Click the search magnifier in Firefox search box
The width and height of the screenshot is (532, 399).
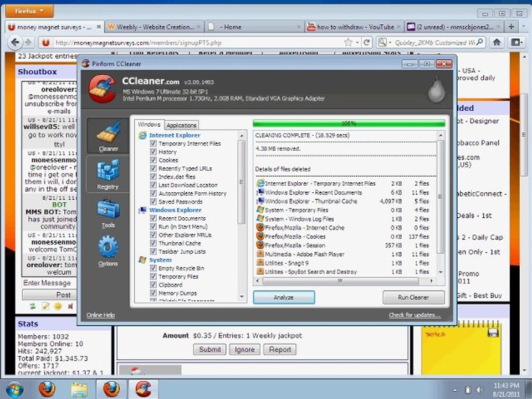(x=479, y=43)
